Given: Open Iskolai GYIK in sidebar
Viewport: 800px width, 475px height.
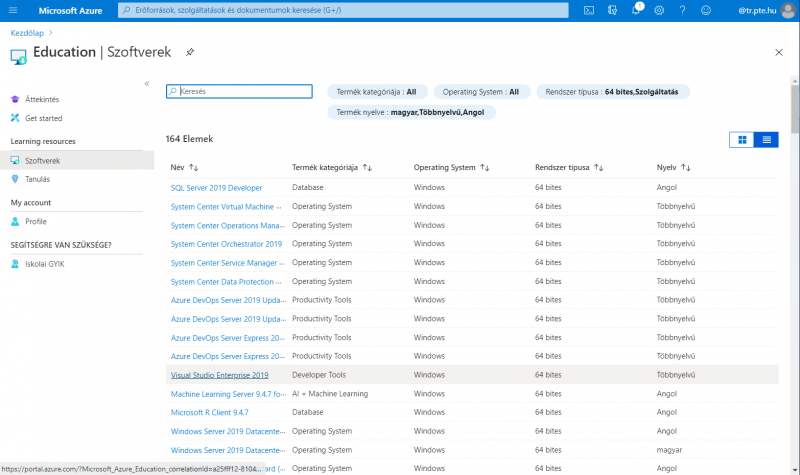Looking at the screenshot, I should coord(45,264).
